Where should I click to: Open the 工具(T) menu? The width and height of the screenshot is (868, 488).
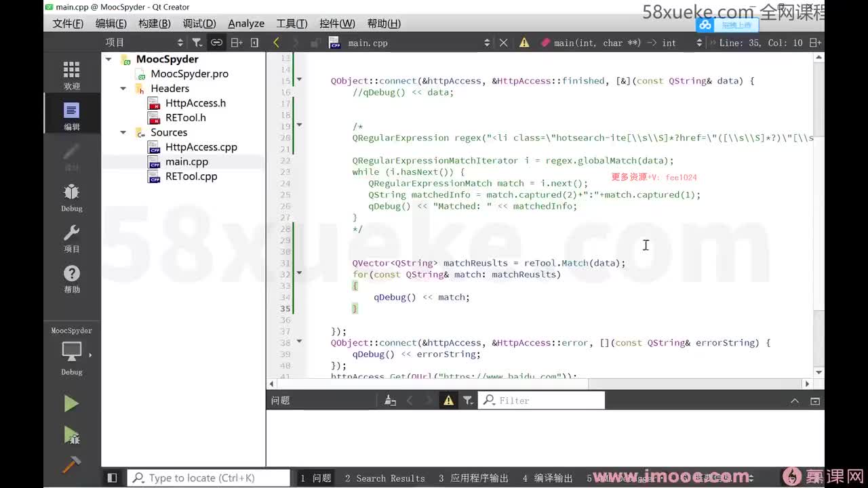[x=292, y=23]
